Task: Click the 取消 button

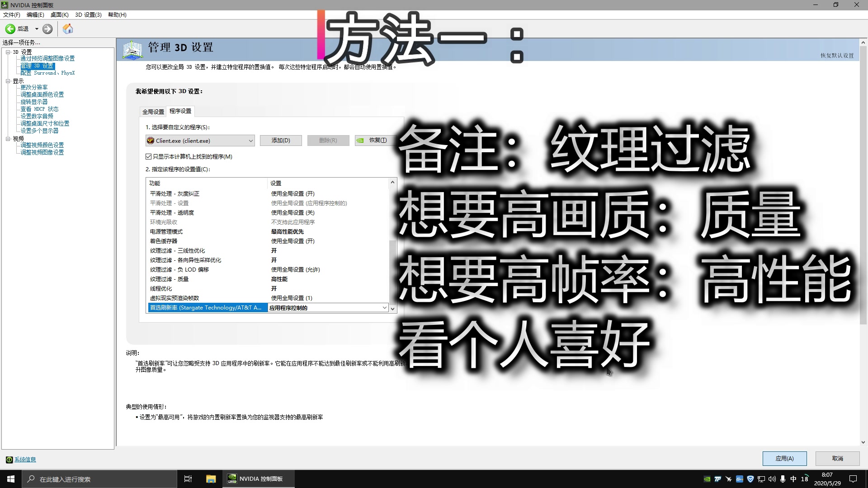Action: (x=837, y=458)
